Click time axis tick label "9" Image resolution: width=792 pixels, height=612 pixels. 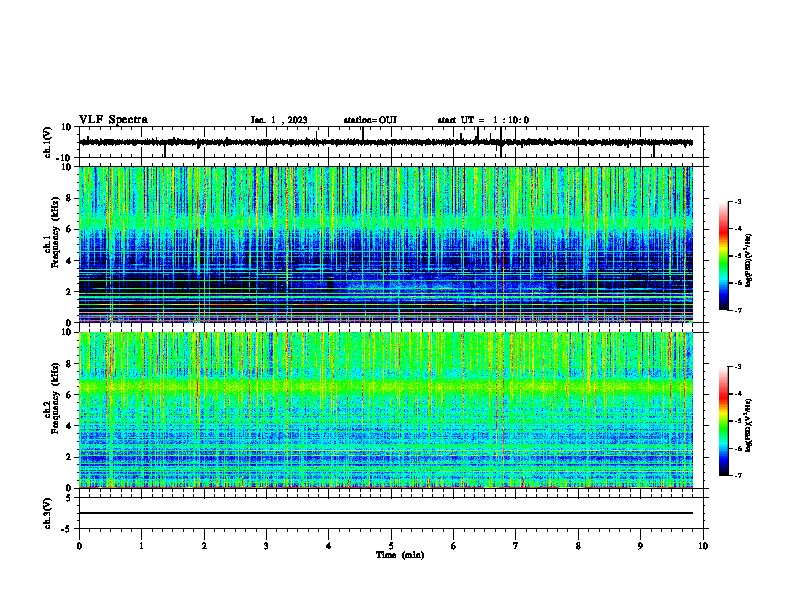click(640, 546)
